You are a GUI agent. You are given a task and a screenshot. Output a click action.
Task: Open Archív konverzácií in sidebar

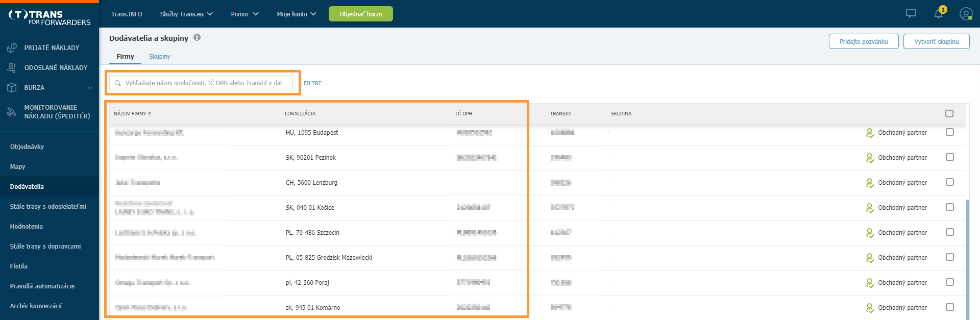tap(36, 306)
